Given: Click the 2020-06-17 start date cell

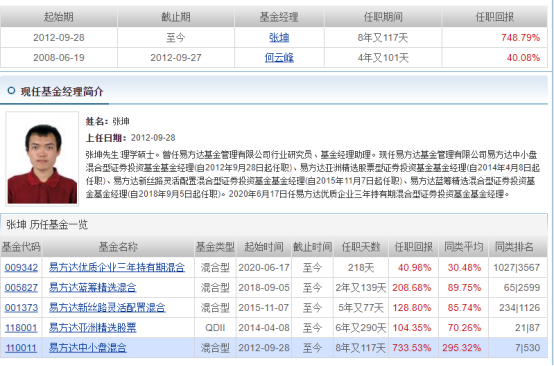Looking at the screenshot, I should coord(264,267).
